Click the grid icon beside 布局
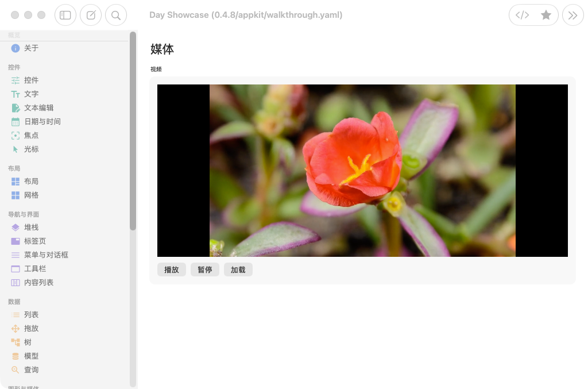Viewport: 588px width, 389px height. [x=16, y=182]
